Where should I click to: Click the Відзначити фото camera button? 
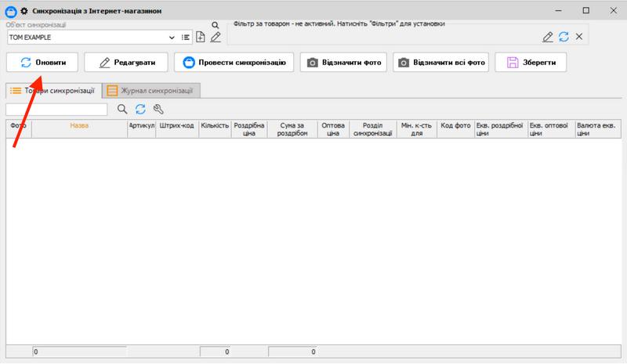[343, 63]
